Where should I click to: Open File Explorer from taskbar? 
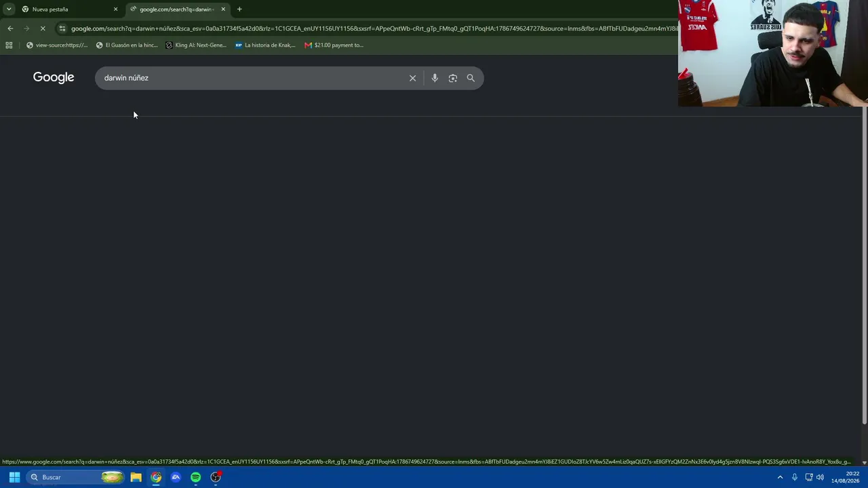[136, 477]
